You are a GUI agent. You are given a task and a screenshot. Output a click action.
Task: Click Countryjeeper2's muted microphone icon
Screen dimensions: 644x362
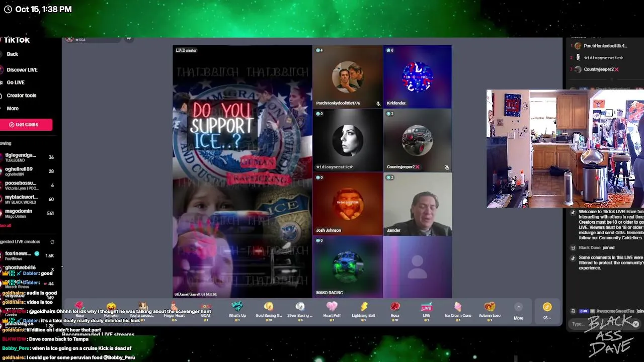(x=447, y=167)
